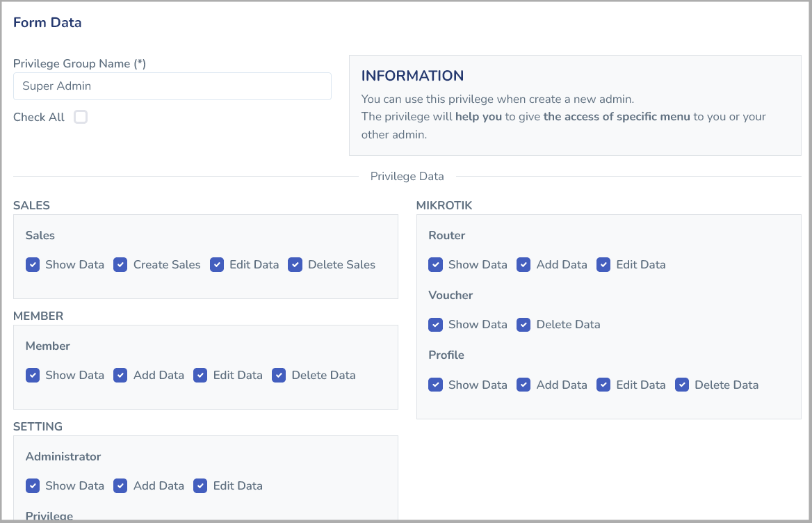The image size is (812, 523).
Task: Uncheck Delete Data under Profile
Action: (x=682, y=385)
